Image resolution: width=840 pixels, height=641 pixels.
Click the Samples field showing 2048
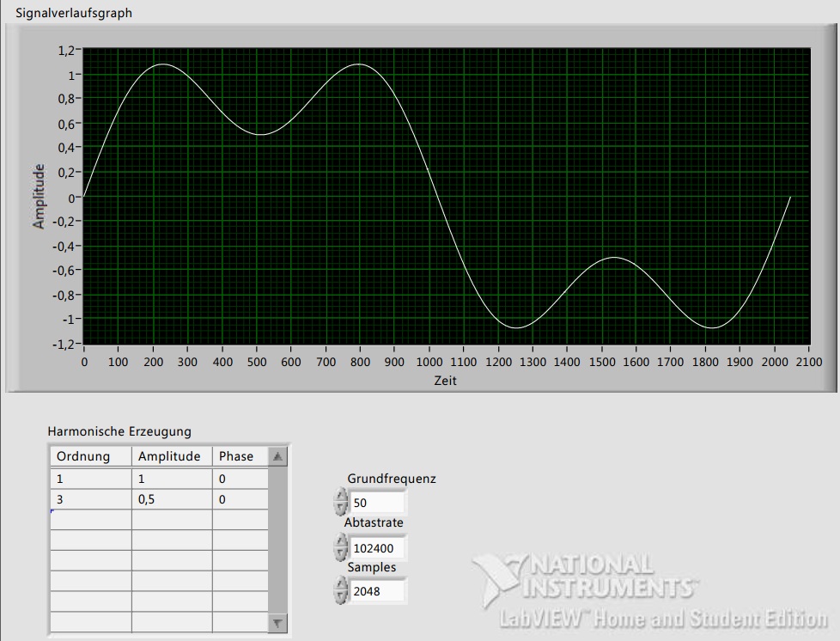tap(376, 591)
